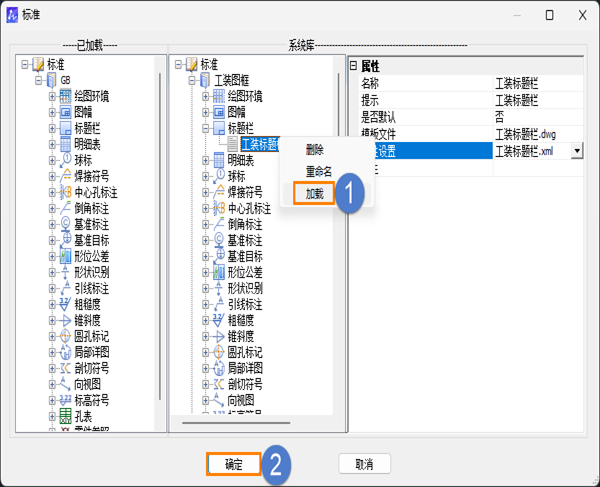Select the highlighted 工装标题 item in 系统库

(x=261, y=144)
